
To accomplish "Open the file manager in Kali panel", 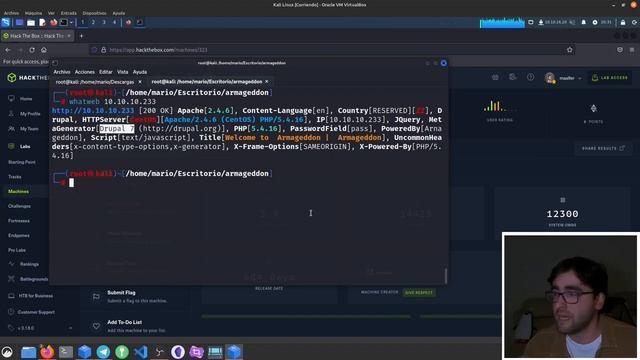I will [31, 22].
